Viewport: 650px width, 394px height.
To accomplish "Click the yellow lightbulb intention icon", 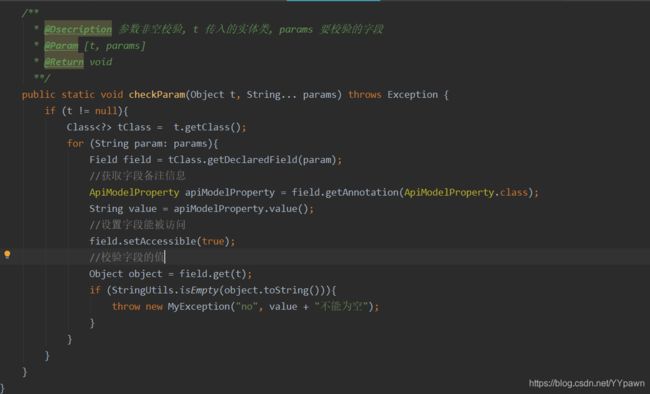I will coord(7,254).
